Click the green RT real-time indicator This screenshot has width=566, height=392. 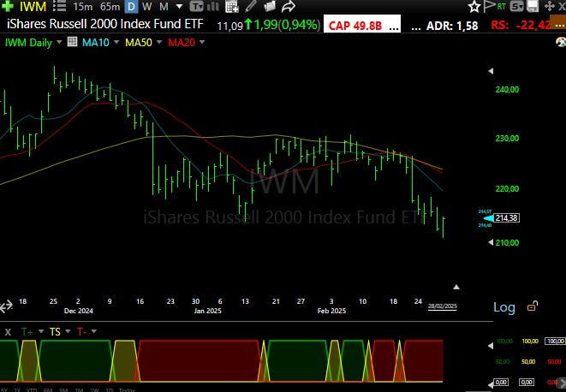click(x=502, y=7)
